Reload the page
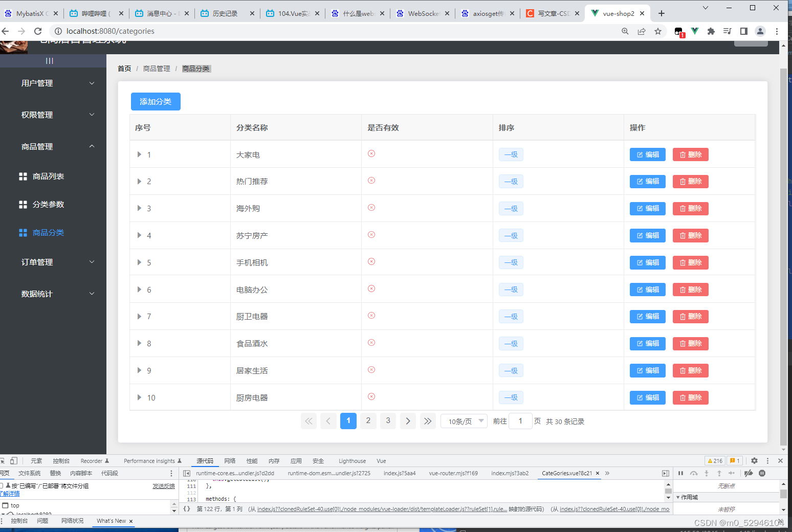 point(38,31)
